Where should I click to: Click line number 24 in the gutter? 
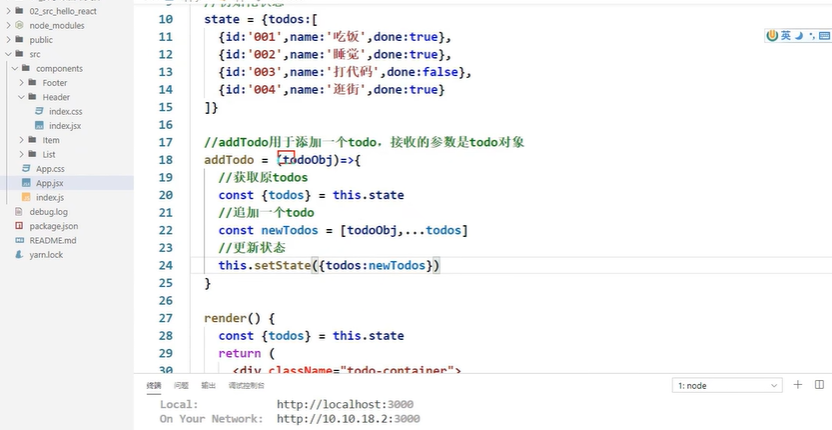click(x=166, y=265)
